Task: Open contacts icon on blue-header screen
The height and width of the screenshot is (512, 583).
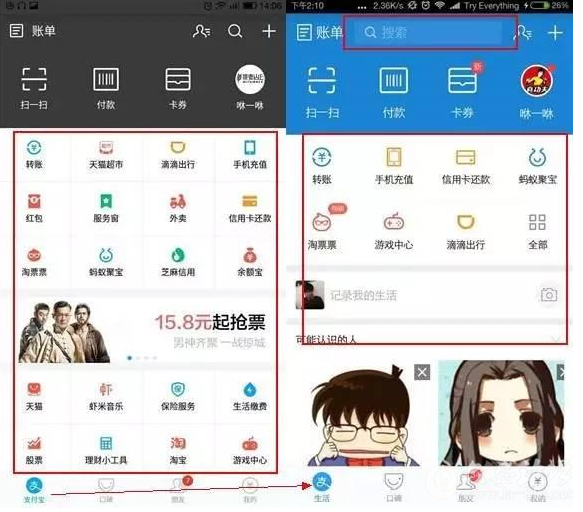Action: pyautogui.click(x=523, y=33)
